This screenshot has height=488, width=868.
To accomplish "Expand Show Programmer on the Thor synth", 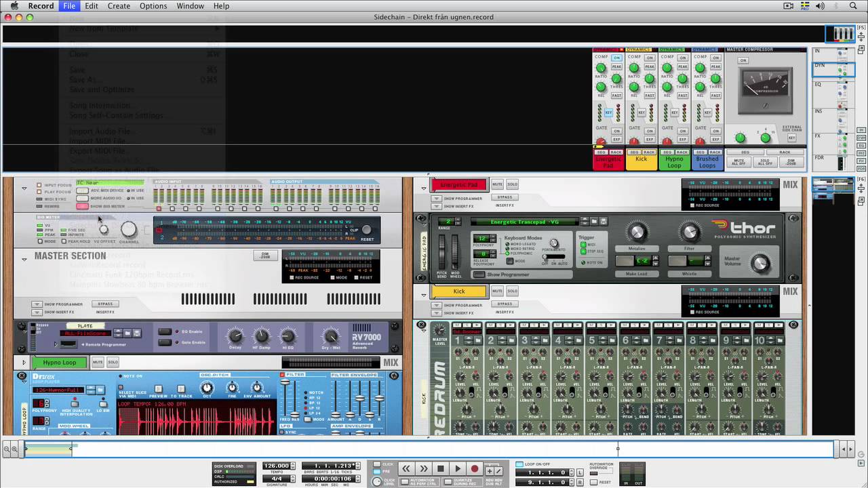I will [x=479, y=274].
